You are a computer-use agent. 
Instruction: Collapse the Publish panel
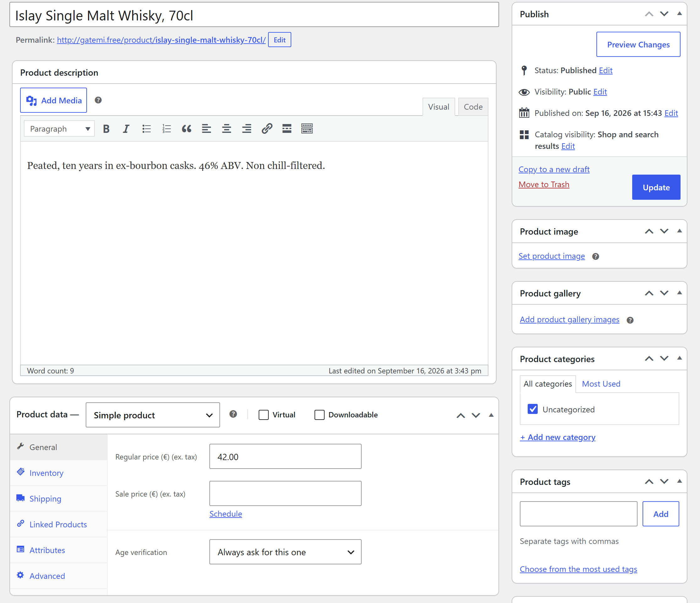[679, 14]
